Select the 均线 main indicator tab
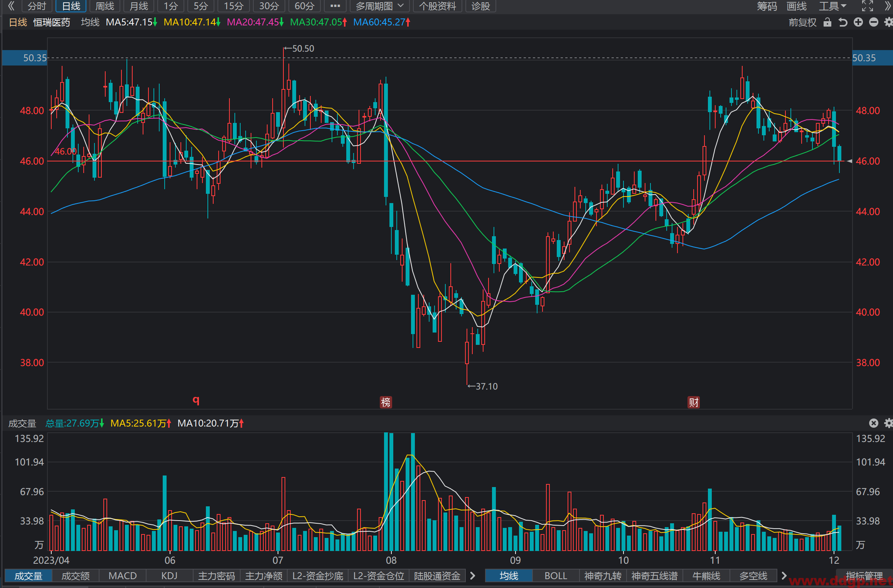The width and height of the screenshot is (893, 588). pyautogui.click(x=509, y=576)
